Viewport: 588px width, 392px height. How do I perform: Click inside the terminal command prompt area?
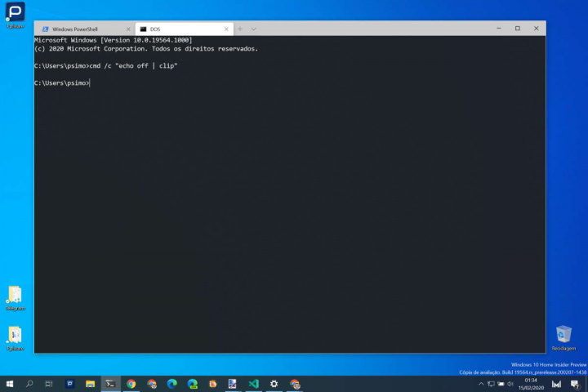tap(286, 204)
